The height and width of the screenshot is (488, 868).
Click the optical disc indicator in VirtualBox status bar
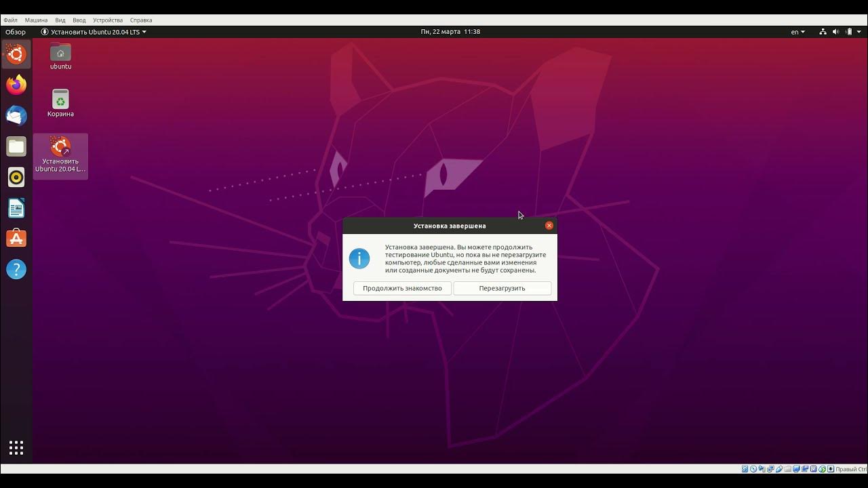tap(753, 469)
